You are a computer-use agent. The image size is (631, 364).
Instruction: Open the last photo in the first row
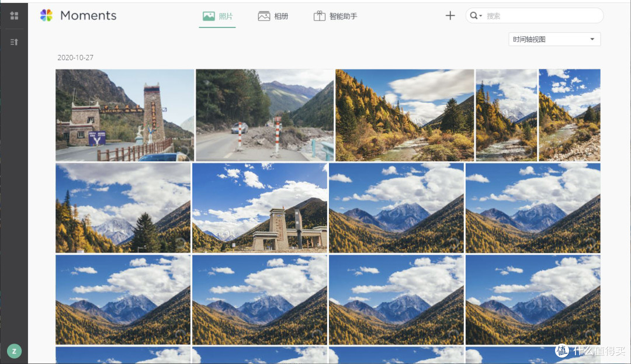(x=569, y=115)
